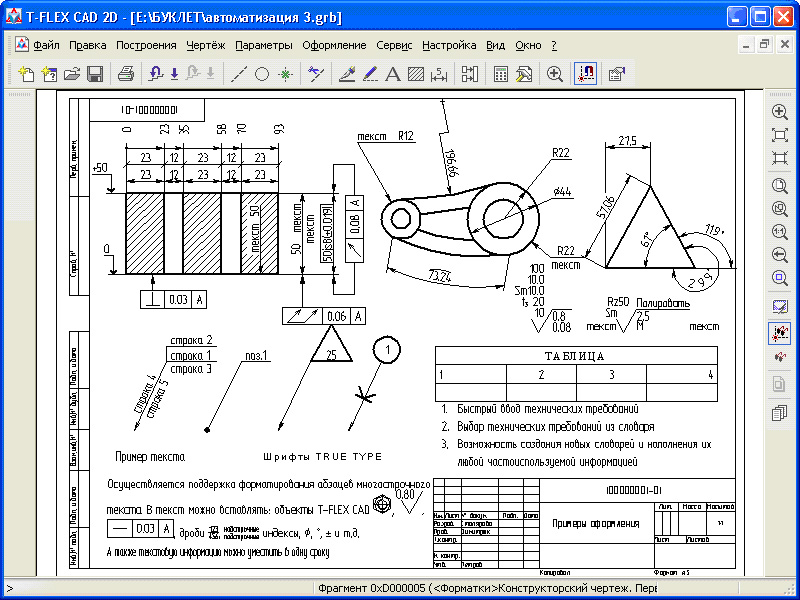The image size is (800, 600).
Task: Click the greyed-out page icon in the vertical toolbar
Action: pyautogui.click(x=779, y=384)
